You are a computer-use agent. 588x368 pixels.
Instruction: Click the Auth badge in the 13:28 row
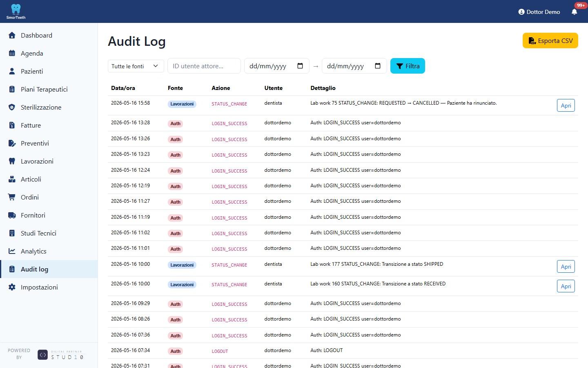click(x=176, y=123)
